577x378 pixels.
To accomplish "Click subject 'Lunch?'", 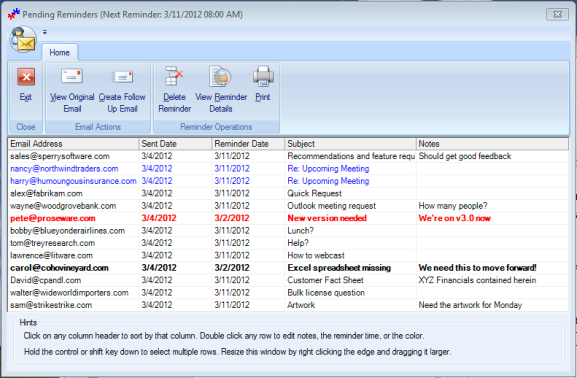I will point(300,231).
